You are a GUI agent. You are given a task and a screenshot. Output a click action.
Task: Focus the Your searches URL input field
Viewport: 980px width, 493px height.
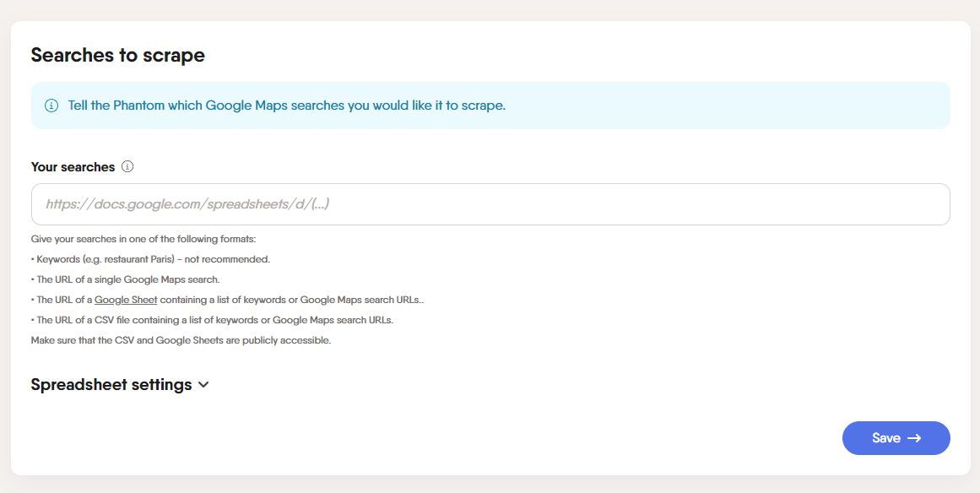[x=490, y=204]
